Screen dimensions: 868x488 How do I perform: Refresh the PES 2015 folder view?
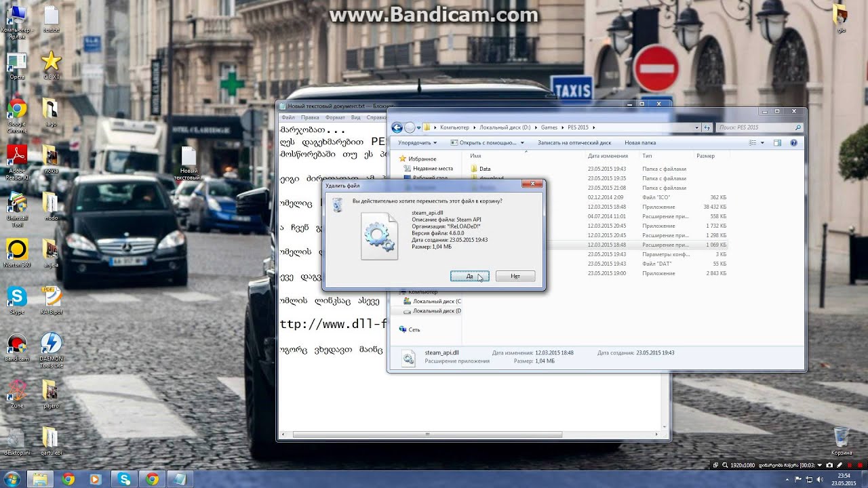(x=707, y=127)
